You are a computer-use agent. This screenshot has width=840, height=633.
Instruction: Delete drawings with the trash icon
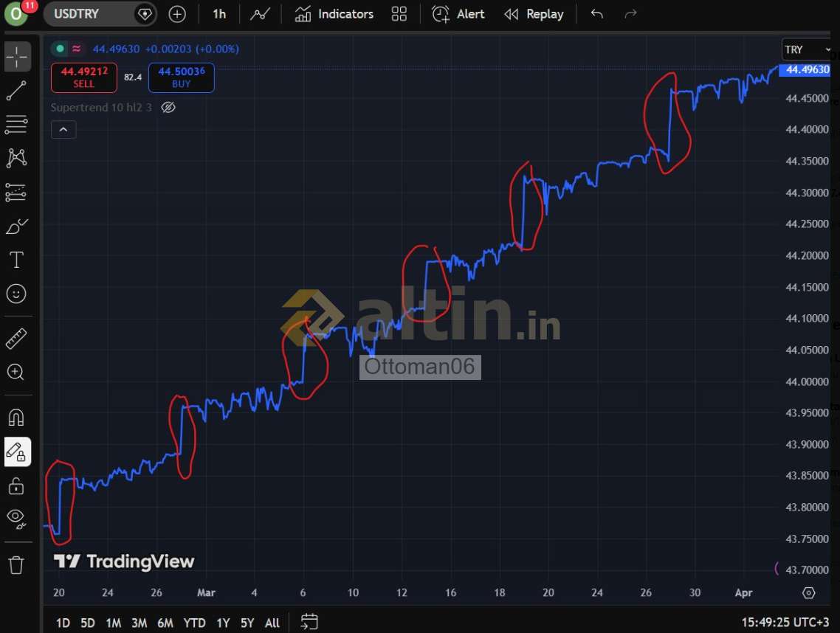click(16, 565)
